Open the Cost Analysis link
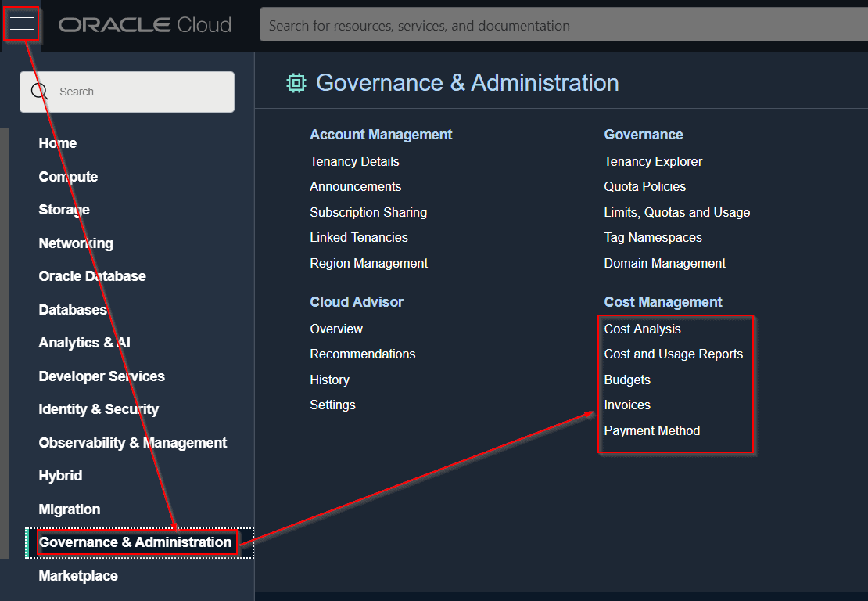 coord(642,329)
